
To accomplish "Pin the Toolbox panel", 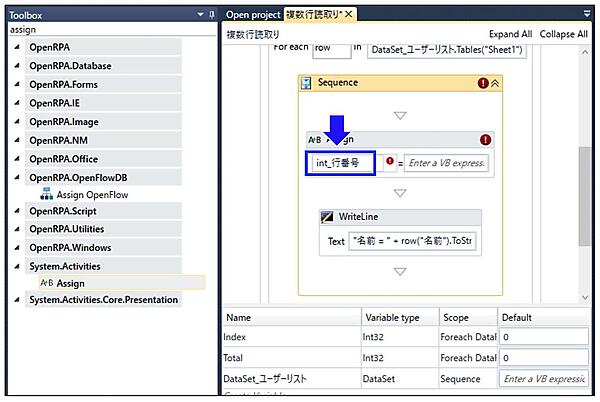I will pos(210,15).
